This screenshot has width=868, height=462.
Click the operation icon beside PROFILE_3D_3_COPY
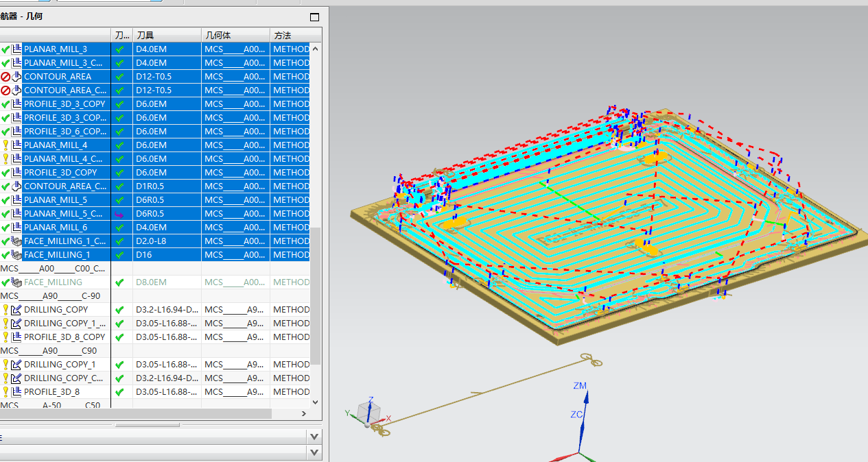pyautogui.click(x=17, y=104)
